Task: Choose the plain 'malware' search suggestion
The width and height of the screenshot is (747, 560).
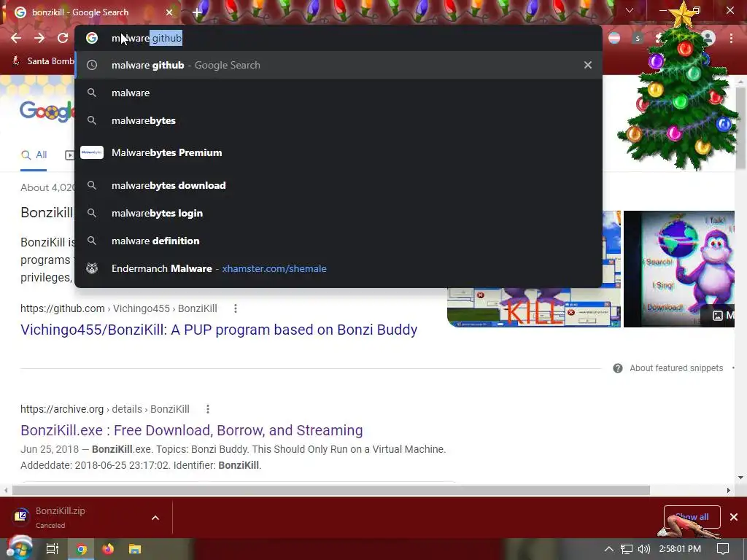Action: point(338,93)
